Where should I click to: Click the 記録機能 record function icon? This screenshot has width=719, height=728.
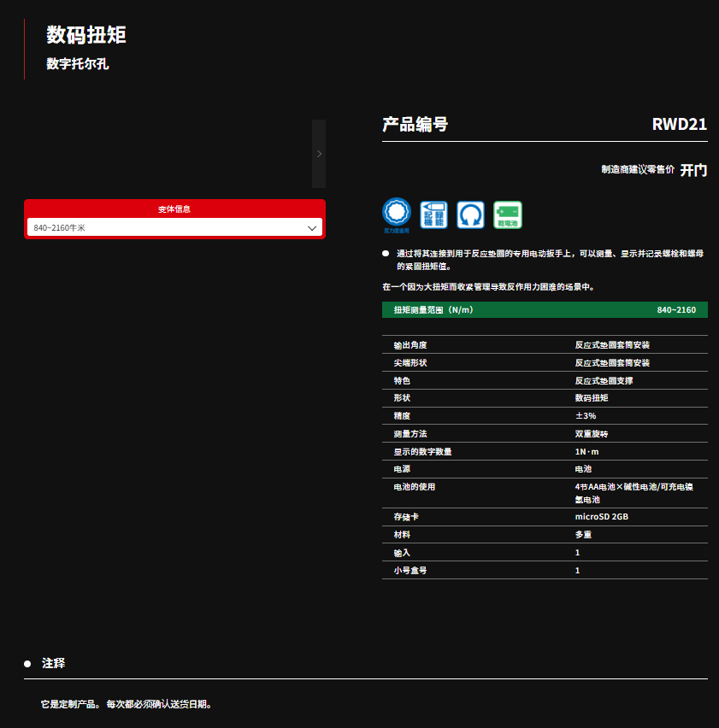click(x=433, y=214)
